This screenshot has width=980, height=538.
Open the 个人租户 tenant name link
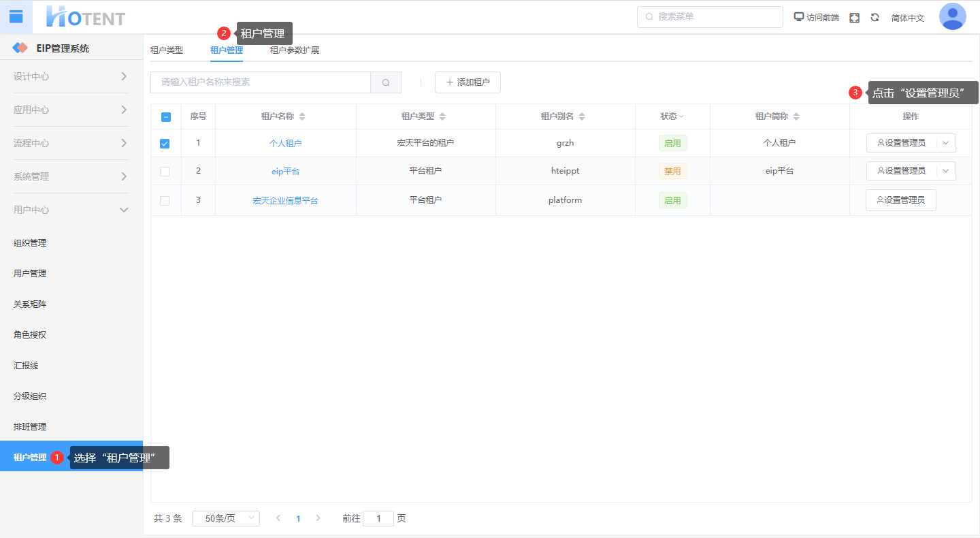point(285,144)
